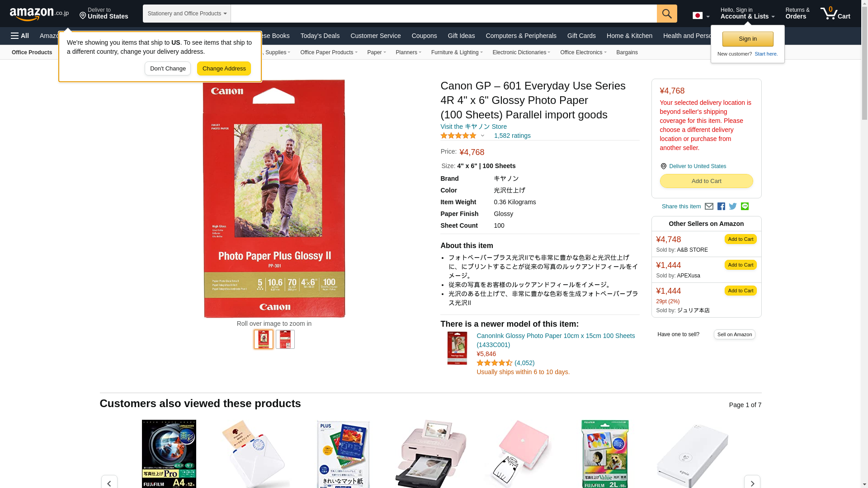
Task: Click the yellow Sign in button
Action: (748, 39)
